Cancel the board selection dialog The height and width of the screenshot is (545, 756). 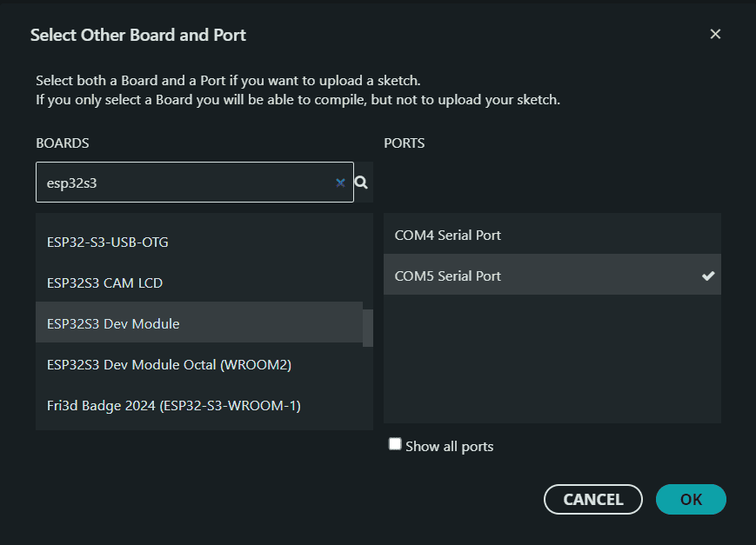[x=593, y=499]
